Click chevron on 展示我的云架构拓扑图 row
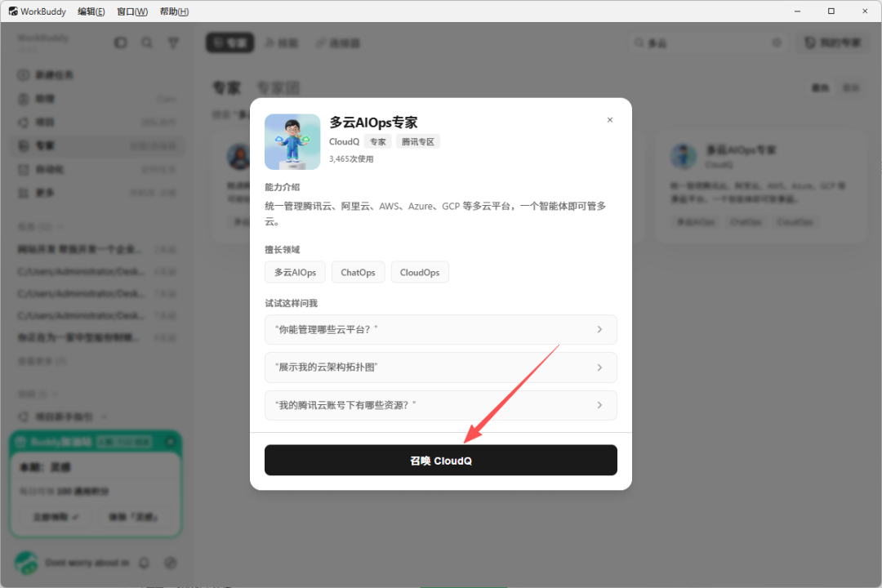The width and height of the screenshot is (882, 588). (599, 367)
